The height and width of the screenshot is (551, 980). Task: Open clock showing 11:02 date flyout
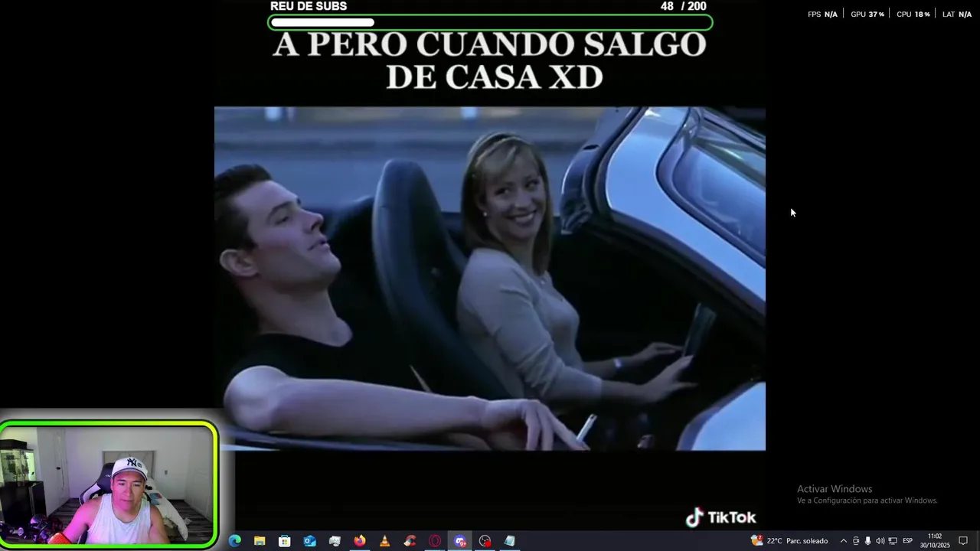click(935, 541)
